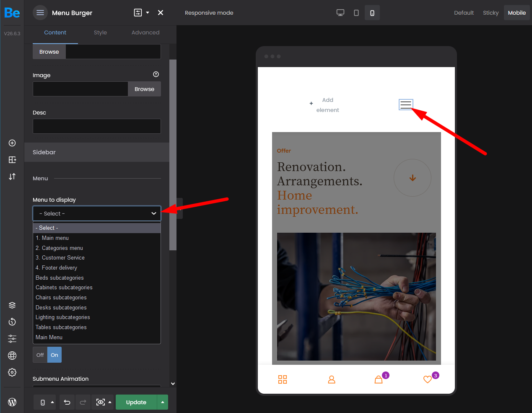Switch the toggle to On
Screen dimensions: 532x413
[54, 355]
